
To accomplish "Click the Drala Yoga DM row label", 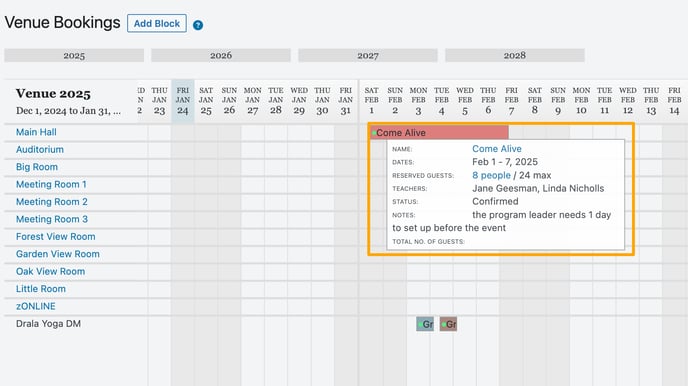I will pyautogui.click(x=48, y=324).
